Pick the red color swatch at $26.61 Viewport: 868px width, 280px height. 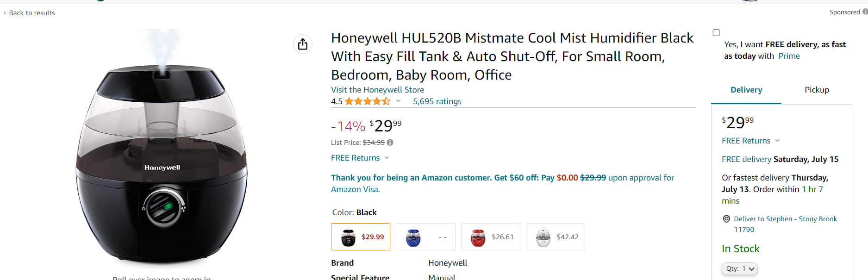(x=491, y=237)
